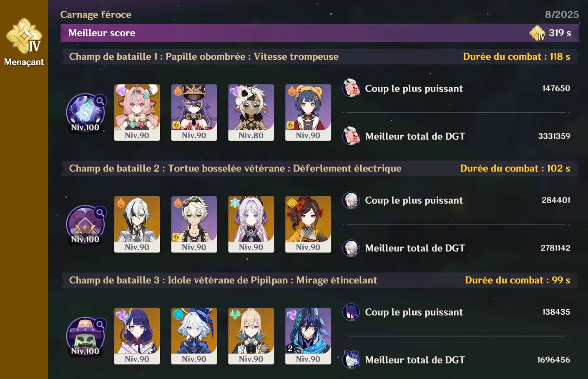Image resolution: width=588 pixels, height=379 pixels.
Task: Click avatar next to battlefield 1 Coup le plus puissant
Action: pos(351,88)
